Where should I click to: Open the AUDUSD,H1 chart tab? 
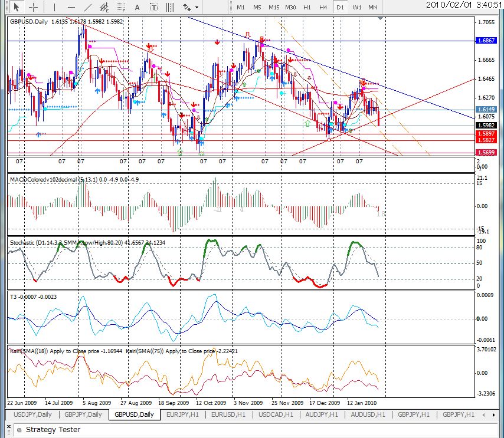click(x=368, y=414)
